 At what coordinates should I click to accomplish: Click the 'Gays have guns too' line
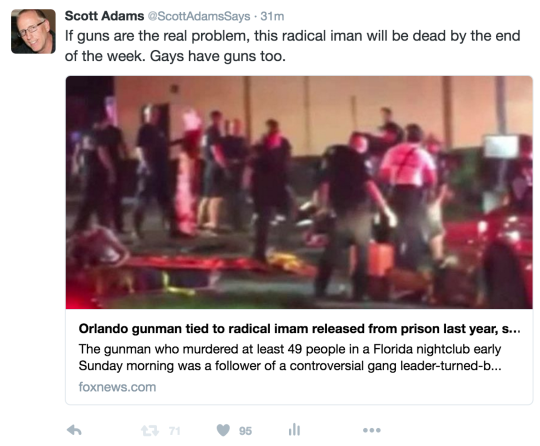218,56
